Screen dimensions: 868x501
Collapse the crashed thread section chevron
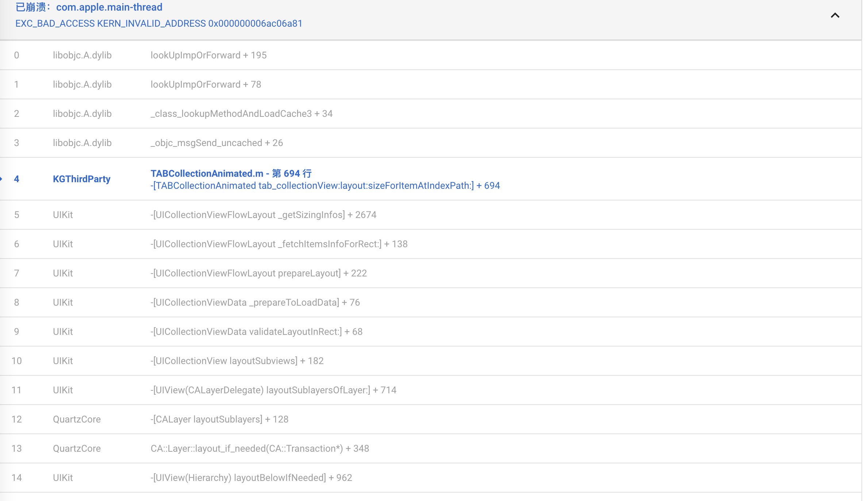pos(835,15)
